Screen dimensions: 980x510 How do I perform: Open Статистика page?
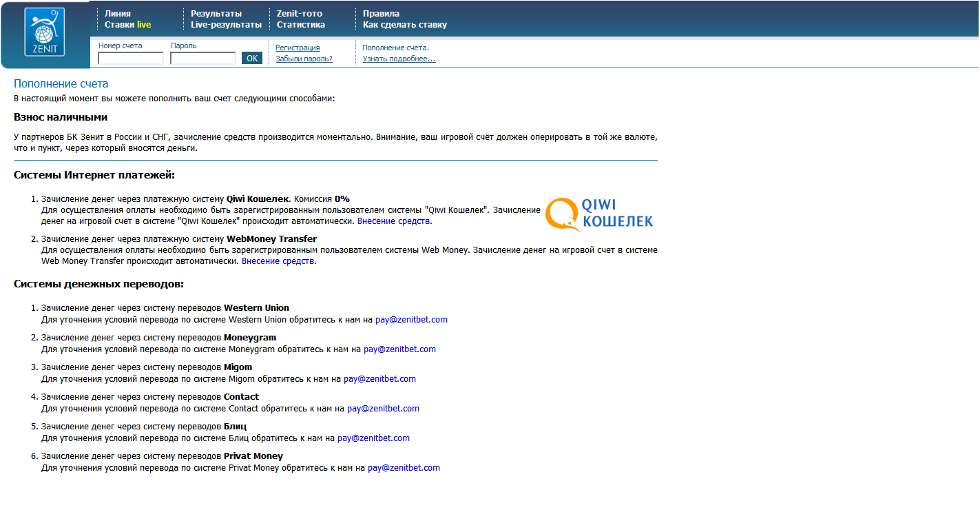pos(301,25)
